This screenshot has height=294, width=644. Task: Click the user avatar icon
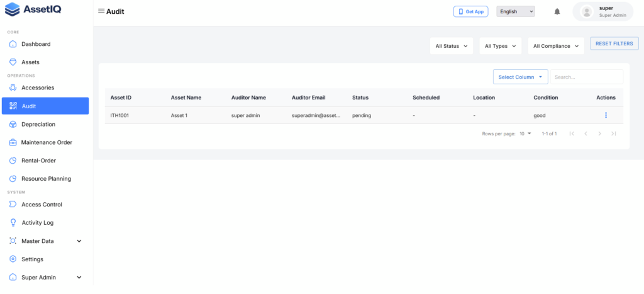[587, 11]
